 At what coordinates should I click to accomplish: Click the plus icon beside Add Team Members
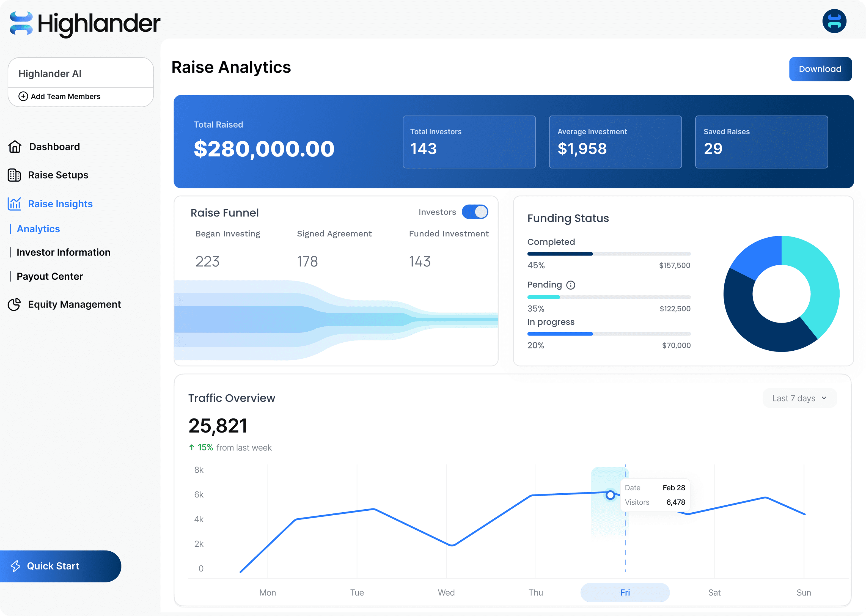(x=23, y=96)
